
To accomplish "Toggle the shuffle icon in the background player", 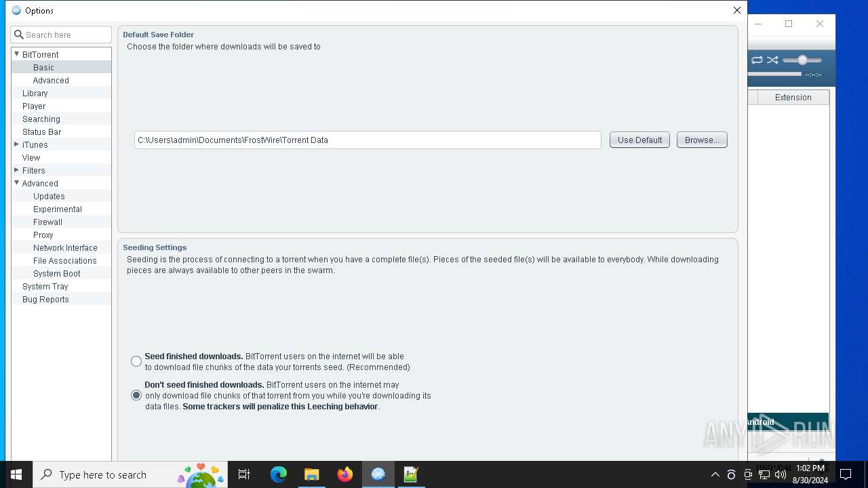I will [x=772, y=60].
